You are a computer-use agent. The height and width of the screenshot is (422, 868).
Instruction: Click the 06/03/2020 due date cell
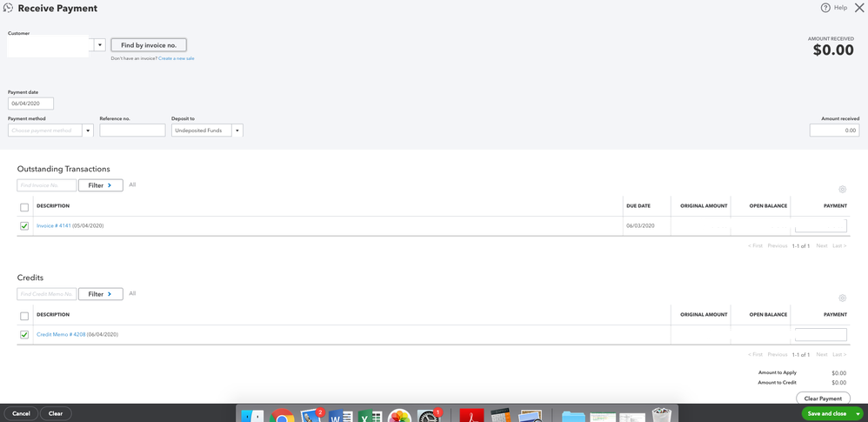tap(640, 226)
